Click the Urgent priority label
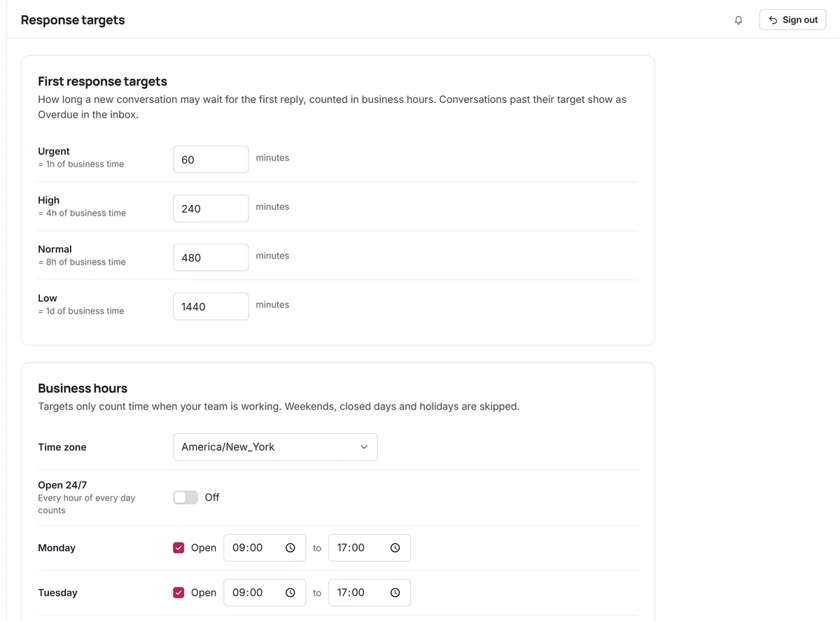The height and width of the screenshot is (621, 840). pos(54,151)
